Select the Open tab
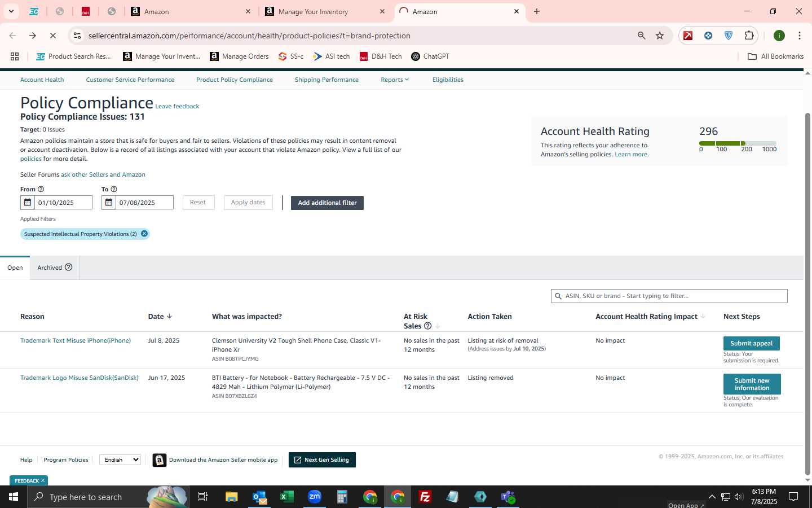 pos(15,268)
